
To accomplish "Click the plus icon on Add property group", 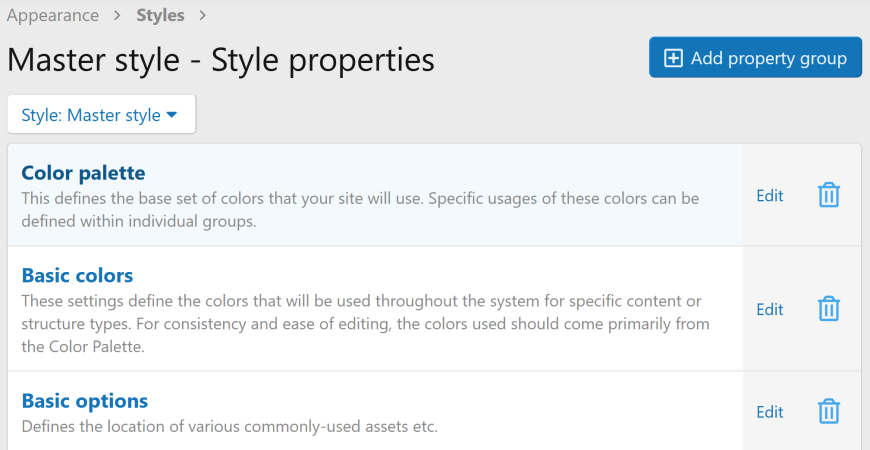I will [x=674, y=58].
